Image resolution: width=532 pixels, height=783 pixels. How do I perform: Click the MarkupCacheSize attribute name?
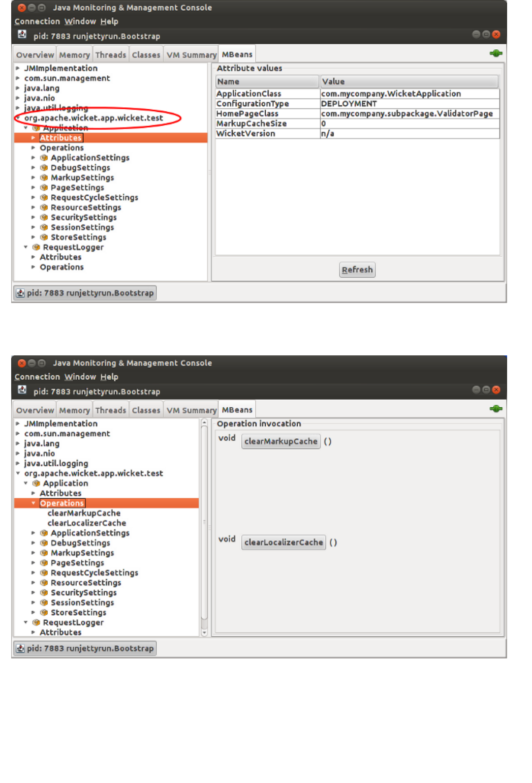click(252, 124)
